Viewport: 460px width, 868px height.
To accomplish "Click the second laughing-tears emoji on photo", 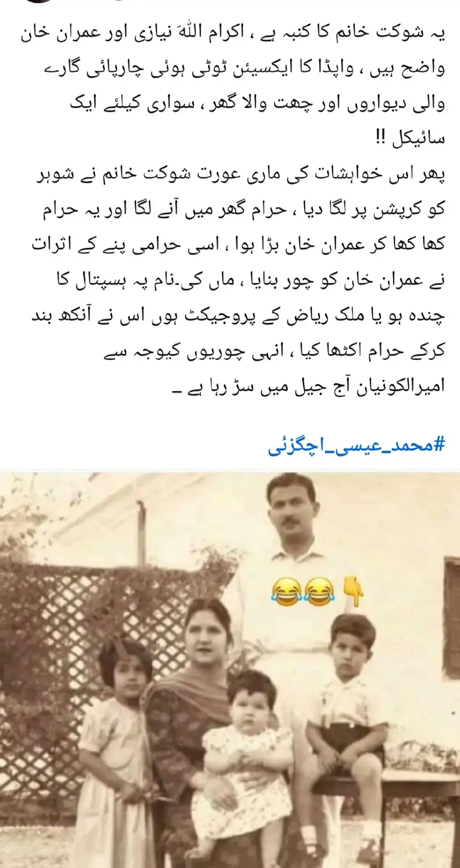I will click(x=319, y=592).
